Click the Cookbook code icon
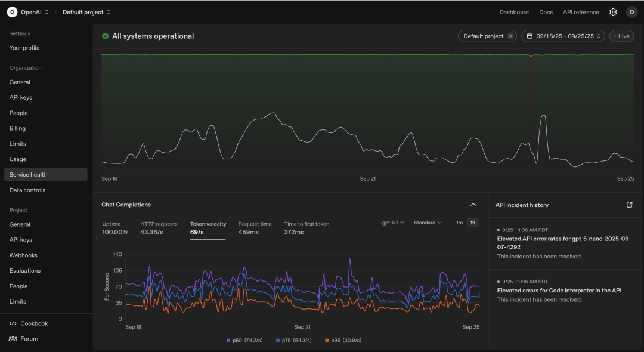Image resolution: width=644 pixels, height=352 pixels. point(13,323)
